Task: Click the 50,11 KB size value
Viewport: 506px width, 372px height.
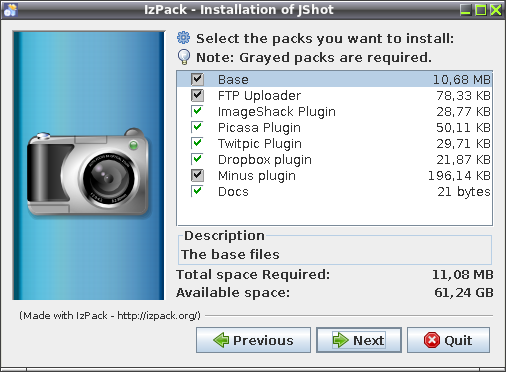Action: (x=463, y=128)
